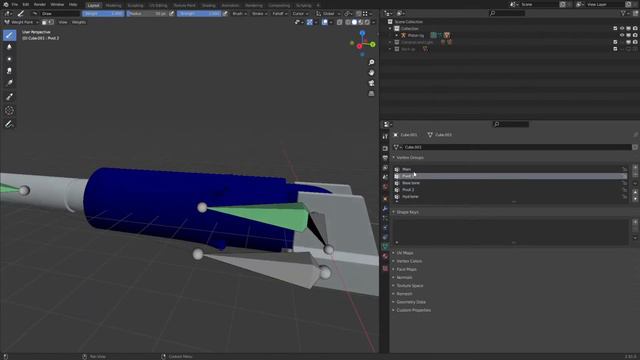Toggle Collection exclude checkbox in outliner
640x360 pixels.
pyautogui.click(x=615, y=29)
